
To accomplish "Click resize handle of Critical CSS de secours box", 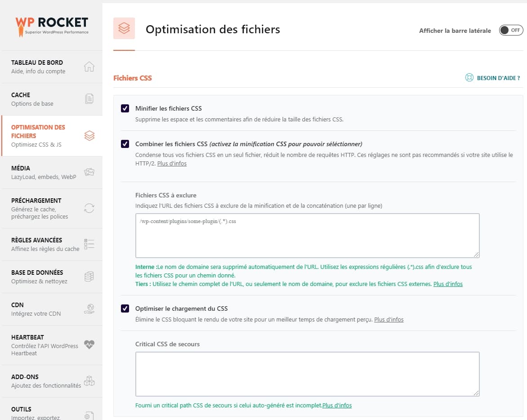I will point(476,393).
